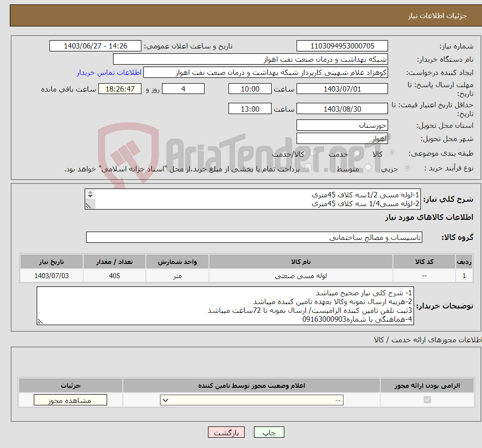Click the الزامی بودن ارائه مجوز header

coord(427,385)
